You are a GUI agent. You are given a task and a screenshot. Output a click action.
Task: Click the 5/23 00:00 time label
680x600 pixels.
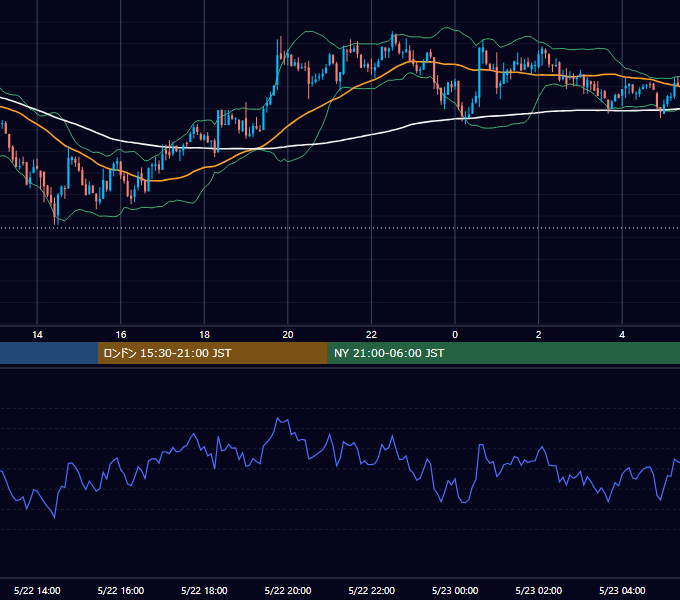[455, 590]
